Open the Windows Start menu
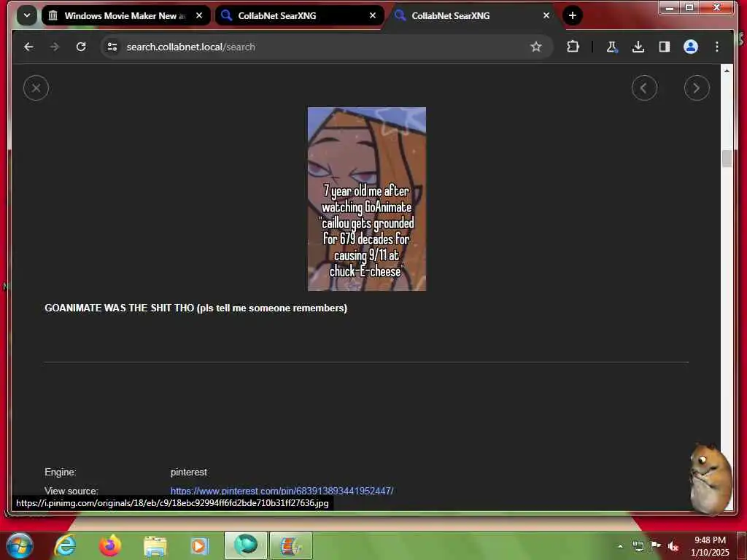Image resolution: width=747 pixels, height=560 pixels. (x=19, y=545)
